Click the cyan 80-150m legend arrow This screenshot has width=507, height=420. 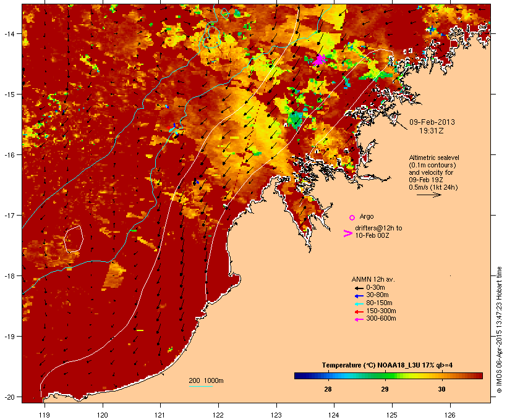click(359, 304)
